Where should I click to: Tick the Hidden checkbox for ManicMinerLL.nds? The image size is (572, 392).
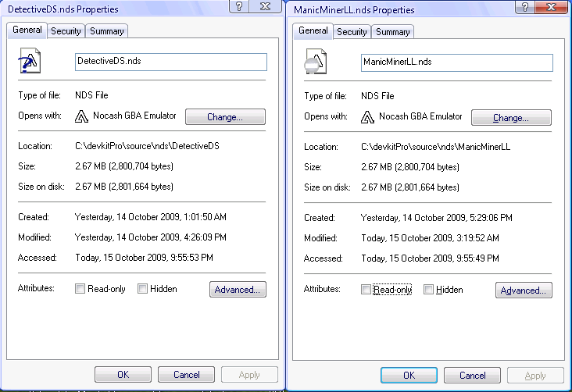click(x=429, y=290)
